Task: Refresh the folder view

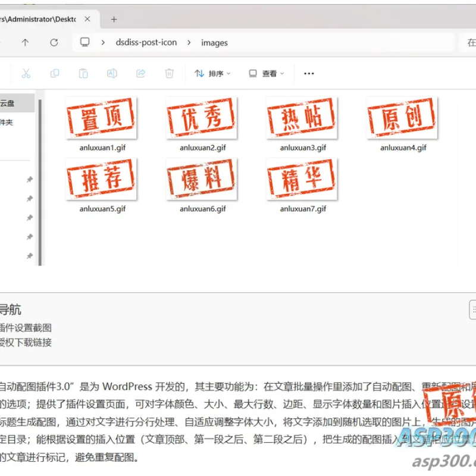Action: click(54, 42)
